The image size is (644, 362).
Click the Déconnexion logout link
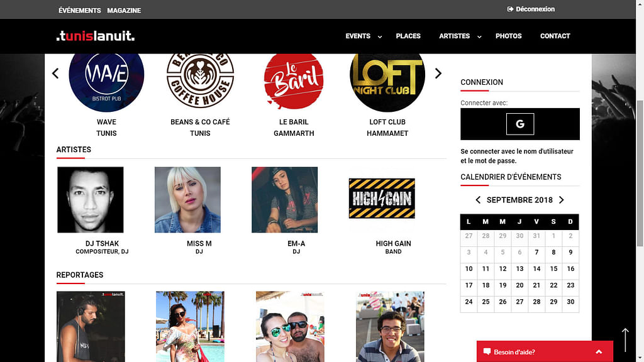pyautogui.click(x=531, y=9)
